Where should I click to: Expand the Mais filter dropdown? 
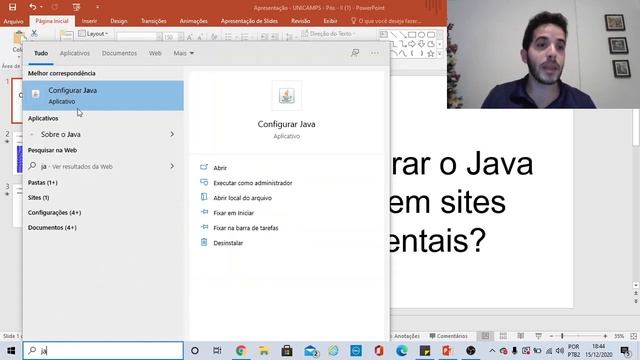pos(183,53)
